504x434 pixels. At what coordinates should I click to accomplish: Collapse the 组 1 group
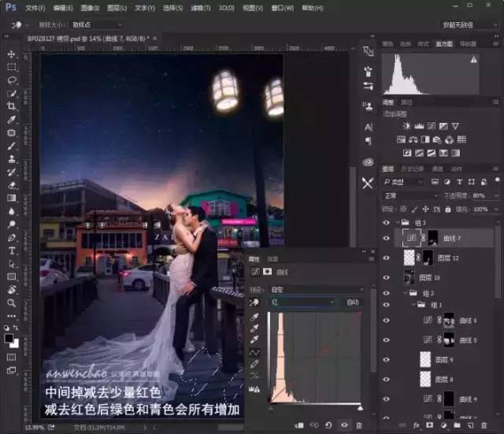(413, 304)
